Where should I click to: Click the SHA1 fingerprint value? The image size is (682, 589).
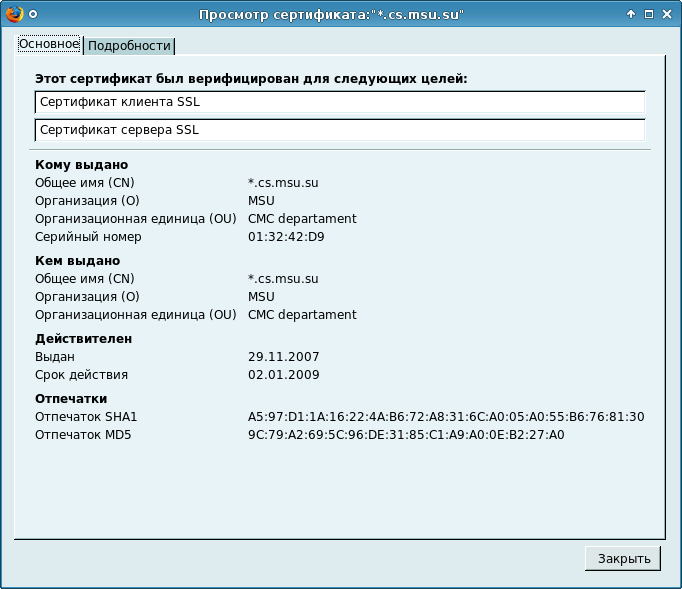446,417
